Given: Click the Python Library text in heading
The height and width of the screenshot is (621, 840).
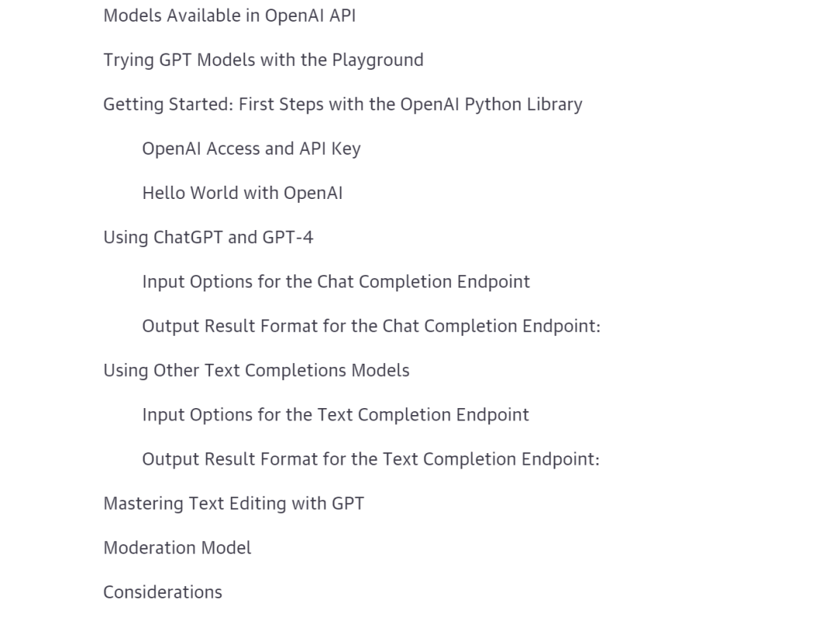Looking at the screenshot, I should click(x=523, y=104).
